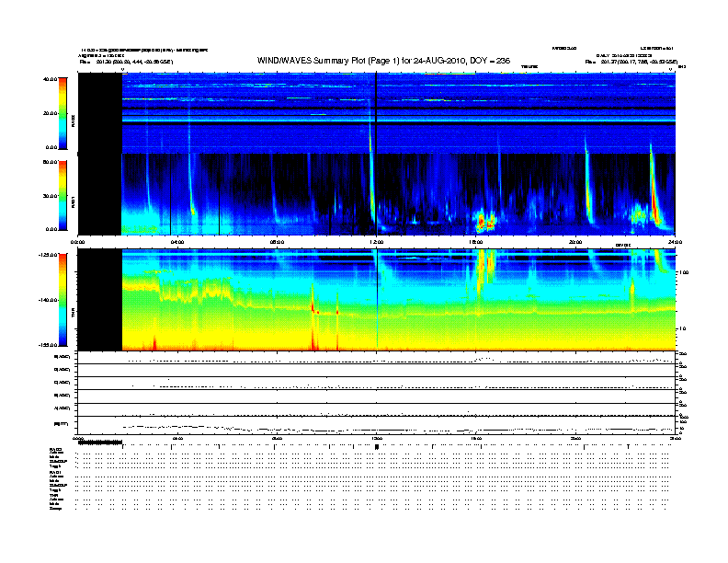Click the 10 label on the TNR right axis
The width and height of the screenshot is (728, 563).
[682, 328]
